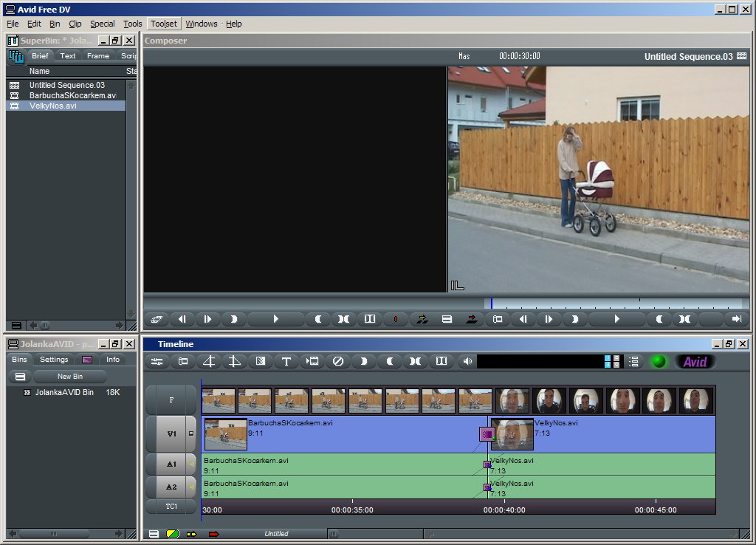Screen dimensions: 756x545
Task: Click Add Edit in Timeline toolbar
Action: pos(441,361)
